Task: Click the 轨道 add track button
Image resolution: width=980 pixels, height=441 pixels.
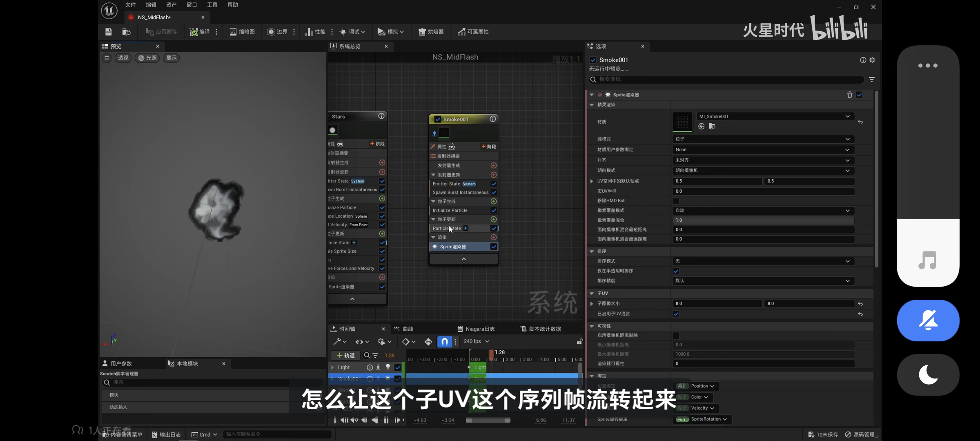Action: click(345, 355)
